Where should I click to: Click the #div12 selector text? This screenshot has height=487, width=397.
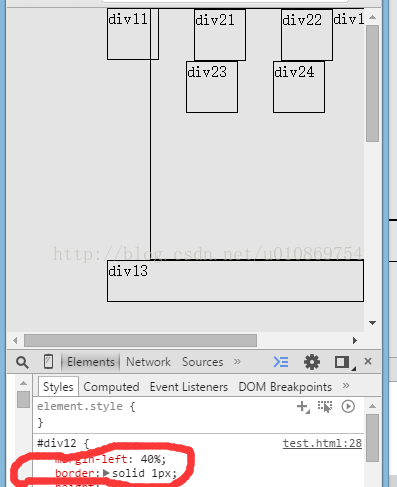click(57, 443)
